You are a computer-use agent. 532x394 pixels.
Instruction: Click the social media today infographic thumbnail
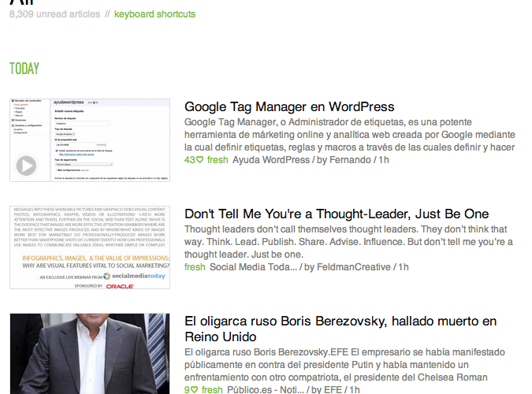click(x=90, y=247)
